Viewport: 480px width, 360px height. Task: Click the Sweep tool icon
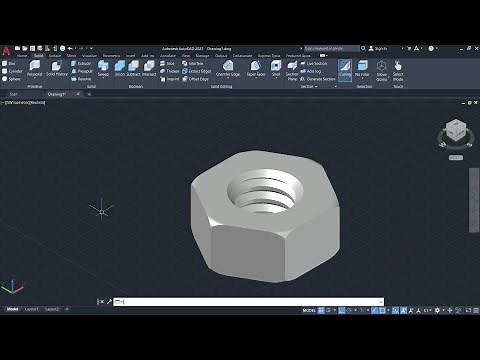click(103, 65)
